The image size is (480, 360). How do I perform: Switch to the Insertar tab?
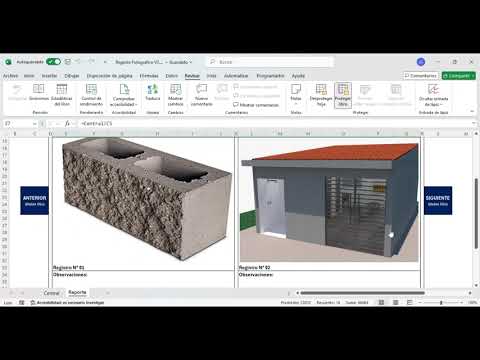49,76
